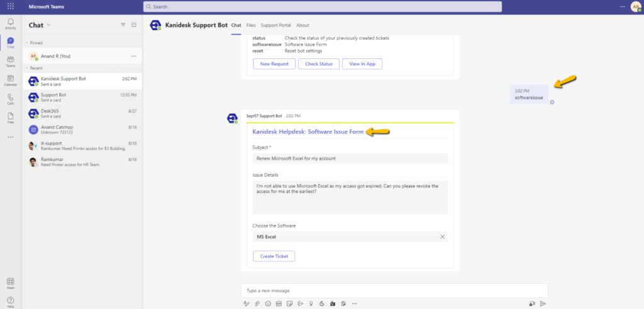The image size is (644, 309).
Task: Switch to the Files tab
Action: pos(251,25)
